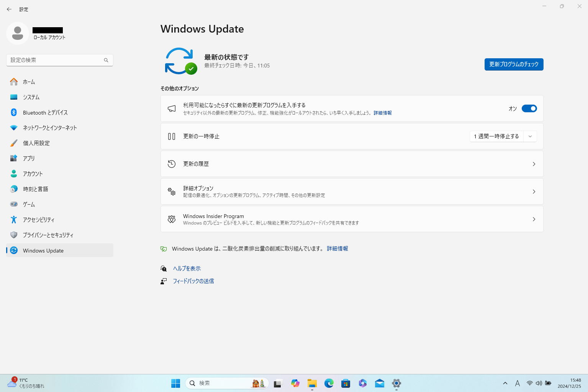Open Copilot from the taskbar

point(295,383)
